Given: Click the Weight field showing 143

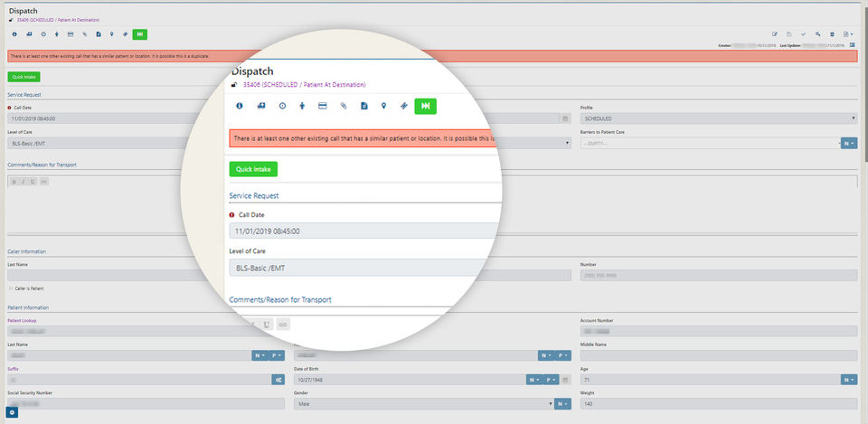Looking at the screenshot, I should click(x=719, y=404).
